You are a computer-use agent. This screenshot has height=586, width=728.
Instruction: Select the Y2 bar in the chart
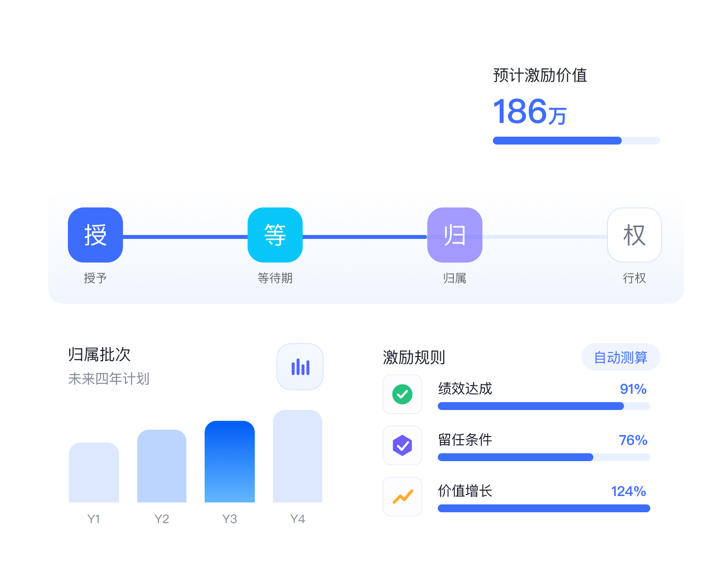tap(162, 466)
